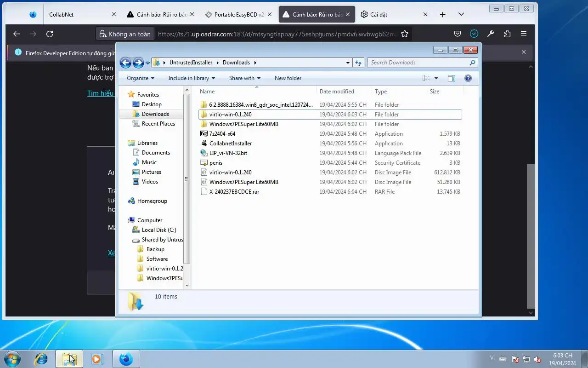The height and width of the screenshot is (368, 588).
Task: Open the Organize menu
Action: click(141, 78)
